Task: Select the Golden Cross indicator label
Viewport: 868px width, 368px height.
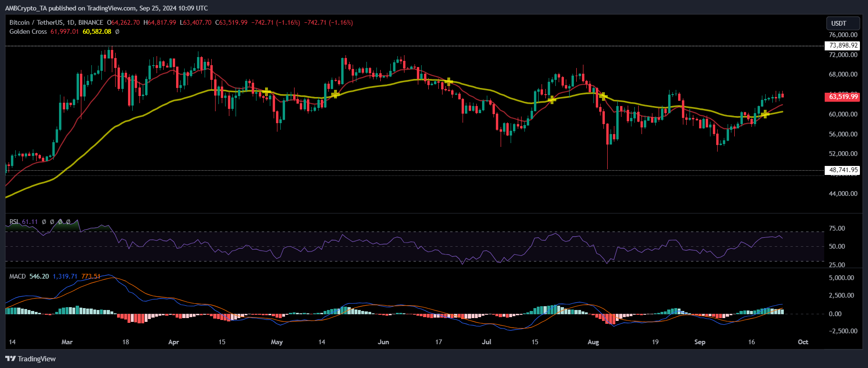Action: (x=28, y=31)
